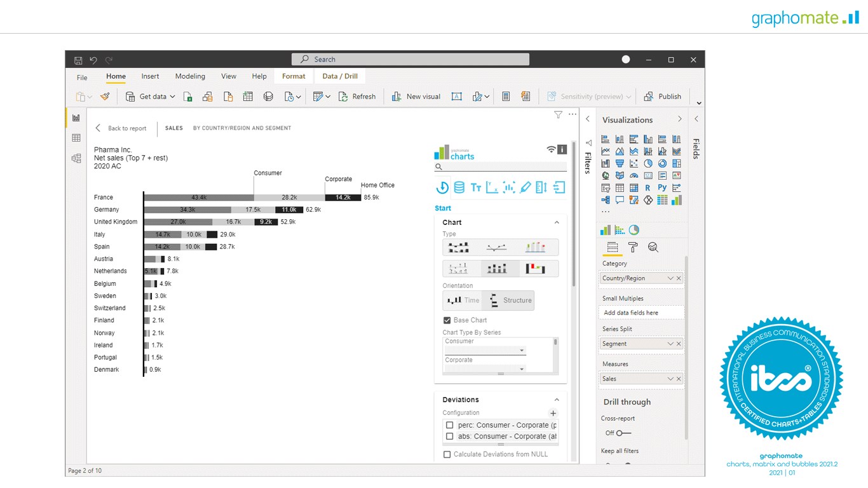Select the Time orientation option
868x488 pixels.
tap(463, 301)
